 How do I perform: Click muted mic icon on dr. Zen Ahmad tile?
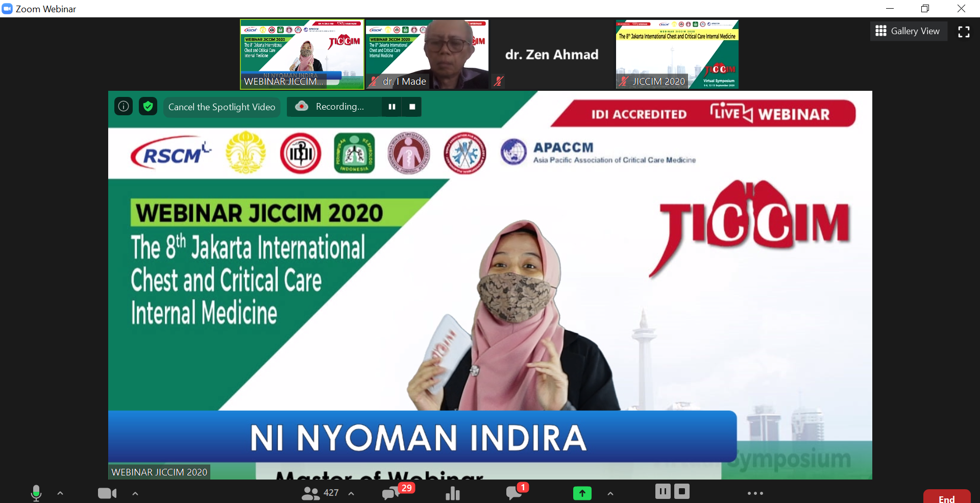[x=499, y=81]
